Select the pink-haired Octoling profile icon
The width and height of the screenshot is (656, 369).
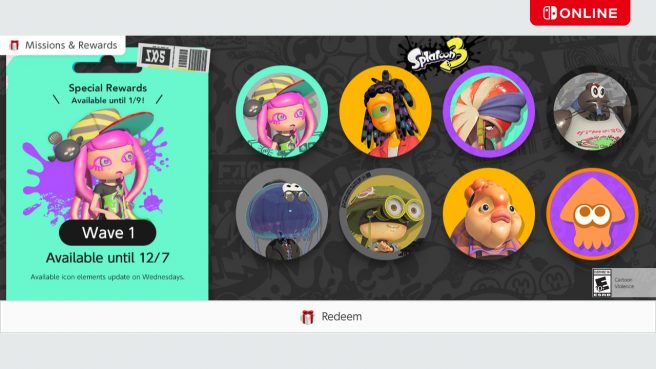point(282,111)
